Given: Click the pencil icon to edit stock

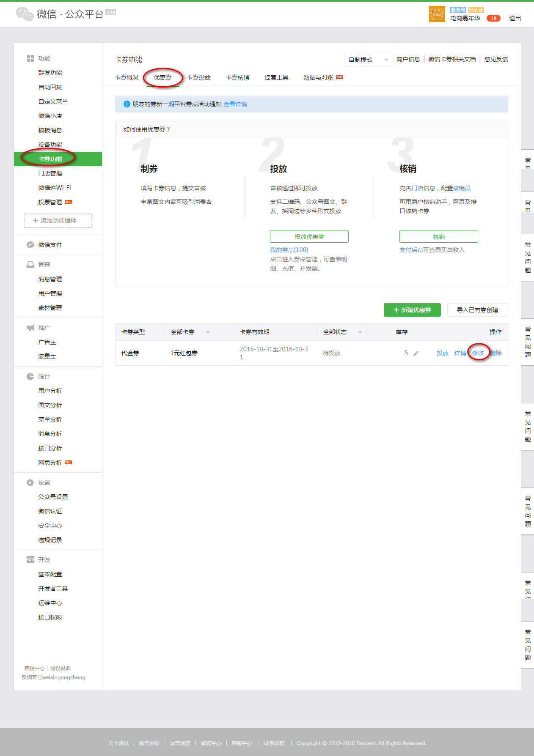Looking at the screenshot, I should coord(416,353).
